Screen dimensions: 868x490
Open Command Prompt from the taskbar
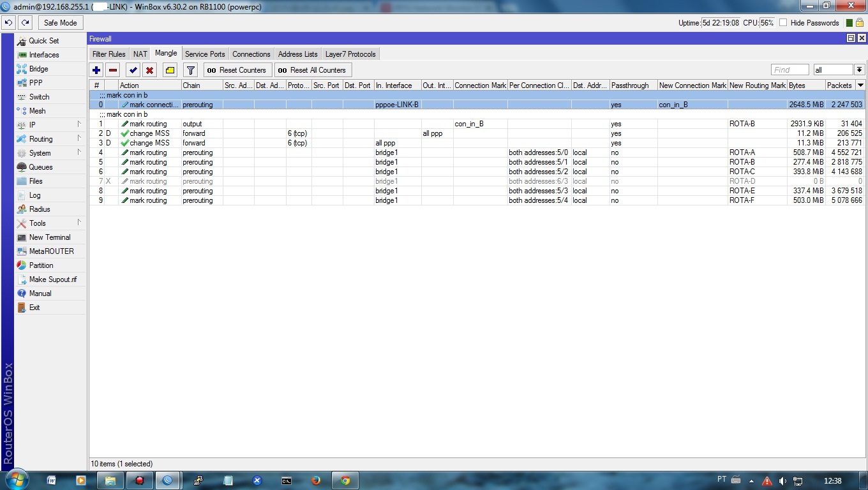point(287,480)
